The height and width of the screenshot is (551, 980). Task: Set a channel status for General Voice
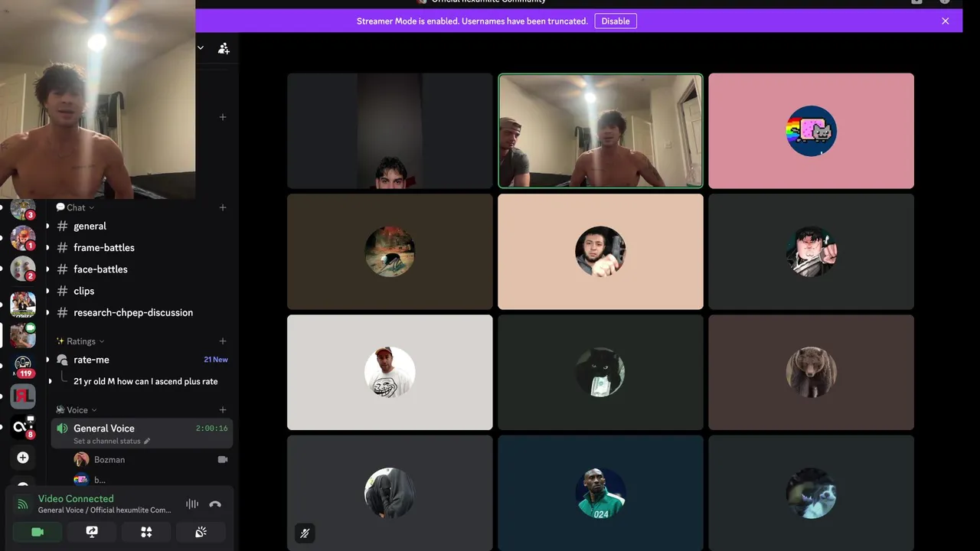point(112,442)
